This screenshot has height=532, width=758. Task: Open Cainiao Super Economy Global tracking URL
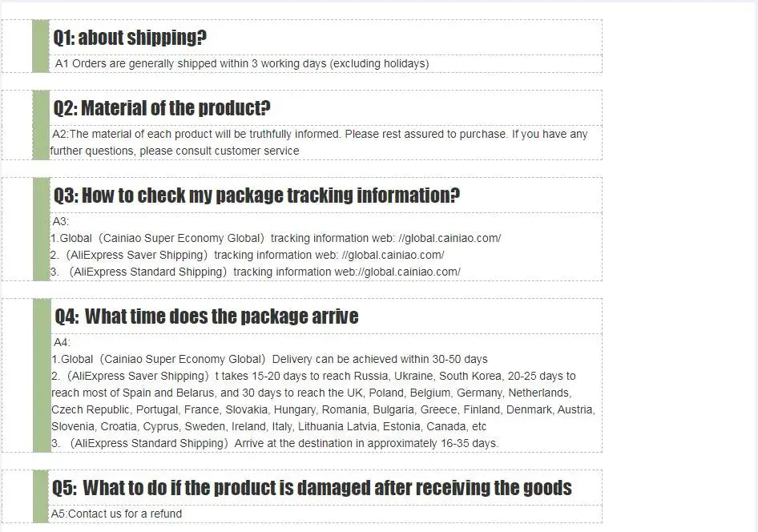(450, 238)
